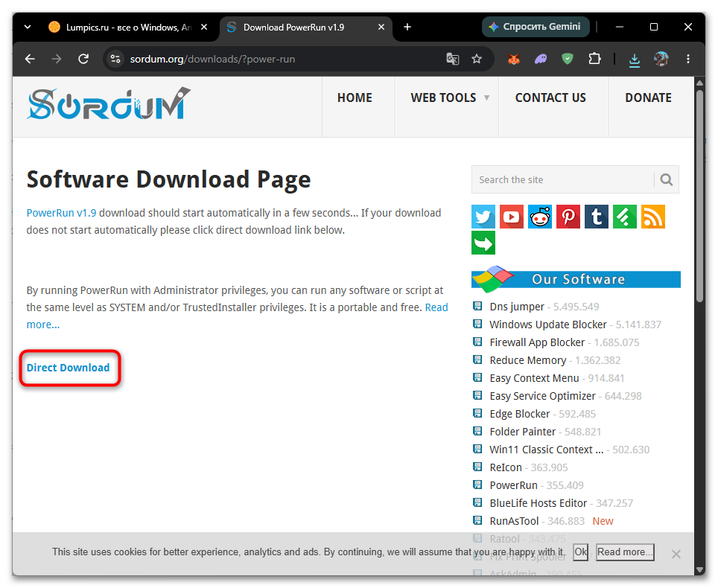The image size is (718, 588).
Task: Click the Reddit social icon
Action: tap(540, 217)
